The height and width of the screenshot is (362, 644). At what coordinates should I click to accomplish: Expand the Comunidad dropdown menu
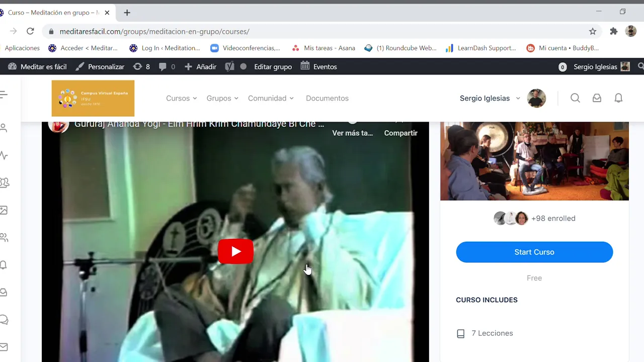pyautogui.click(x=271, y=98)
